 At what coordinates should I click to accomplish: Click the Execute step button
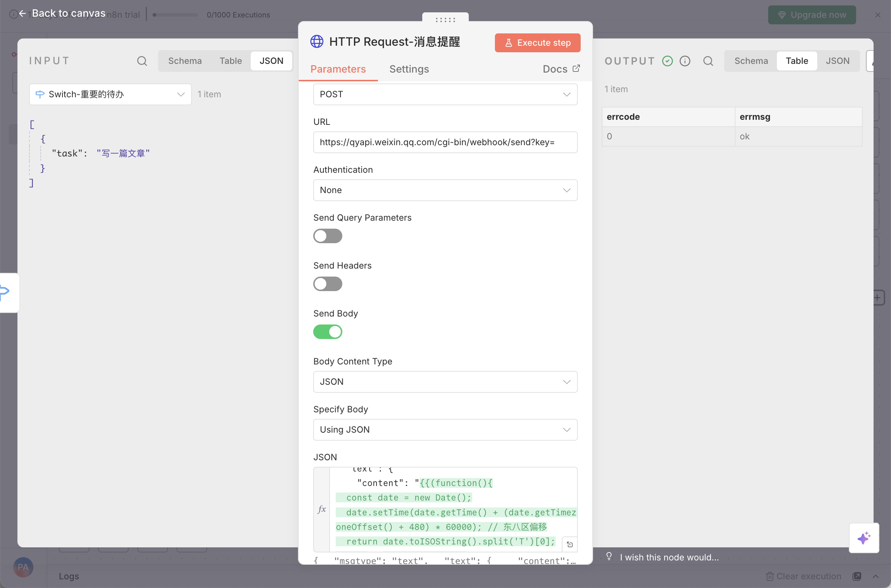click(537, 43)
